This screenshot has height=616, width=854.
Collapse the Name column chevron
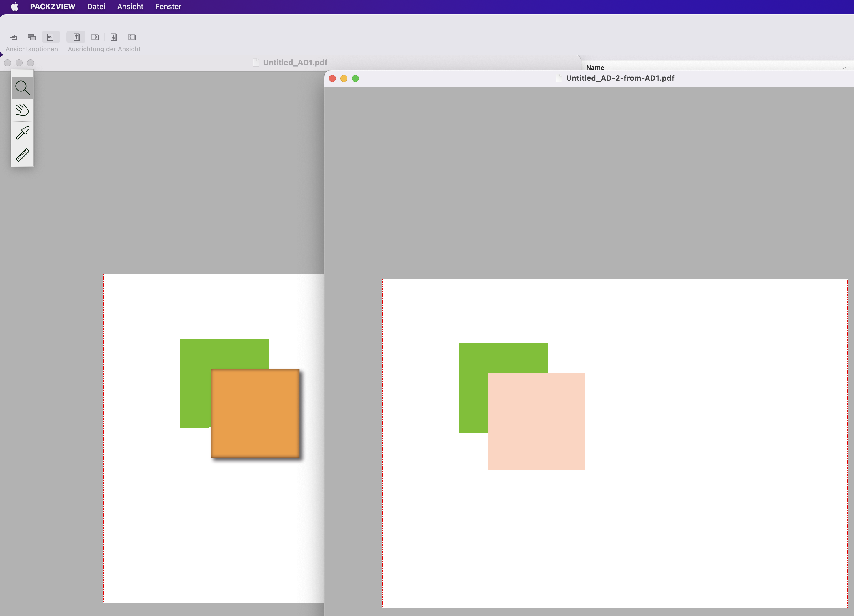(844, 68)
